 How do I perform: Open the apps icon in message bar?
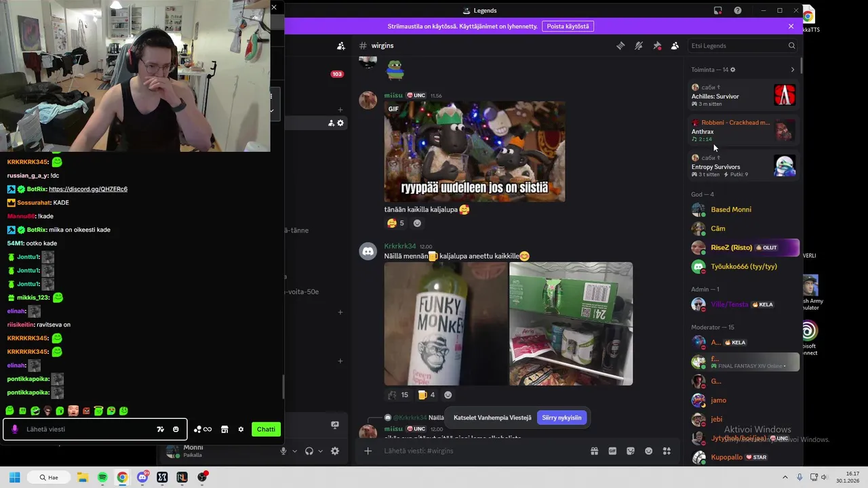tap(667, 451)
